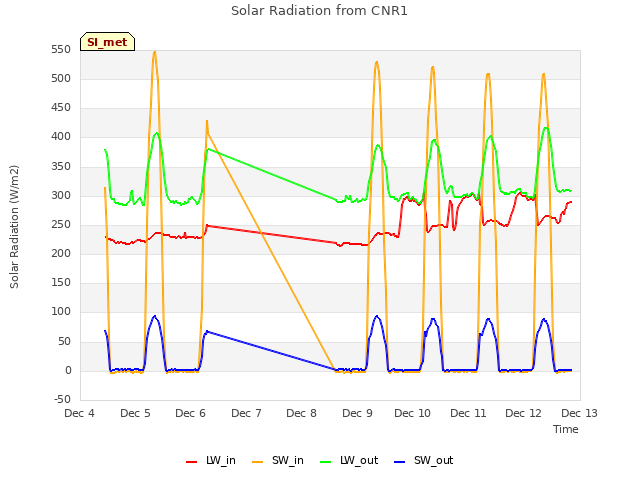This screenshot has height=480, width=640.
Task: Click the 0 y-axis tick label
Action: 68,371
